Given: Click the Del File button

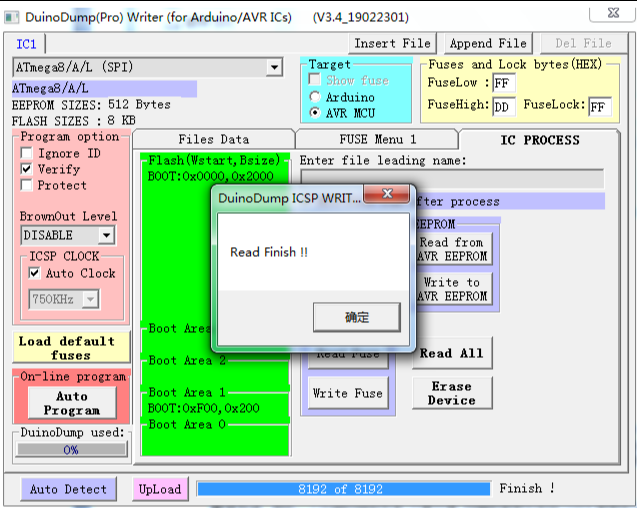Looking at the screenshot, I should 583,43.
